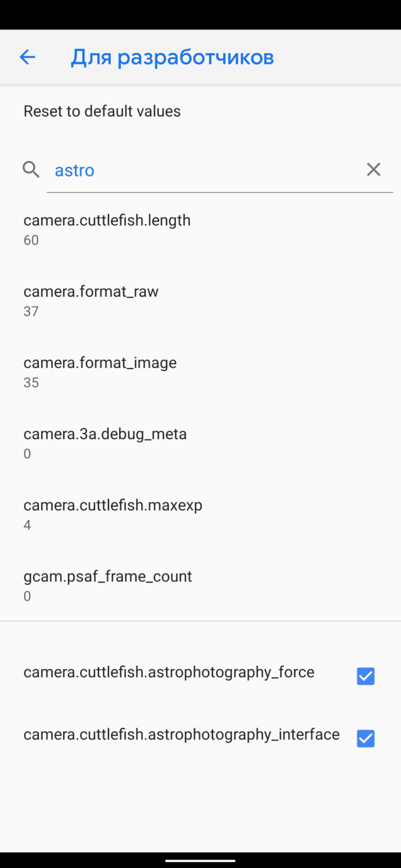Click Reset to default values
This screenshot has height=868, width=401.
102,111
